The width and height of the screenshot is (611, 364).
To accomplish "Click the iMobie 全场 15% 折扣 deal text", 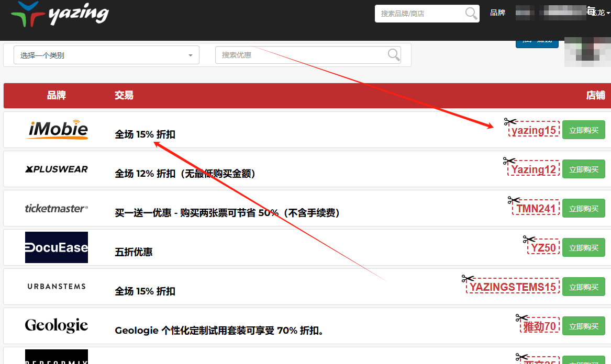I will [145, 135].
